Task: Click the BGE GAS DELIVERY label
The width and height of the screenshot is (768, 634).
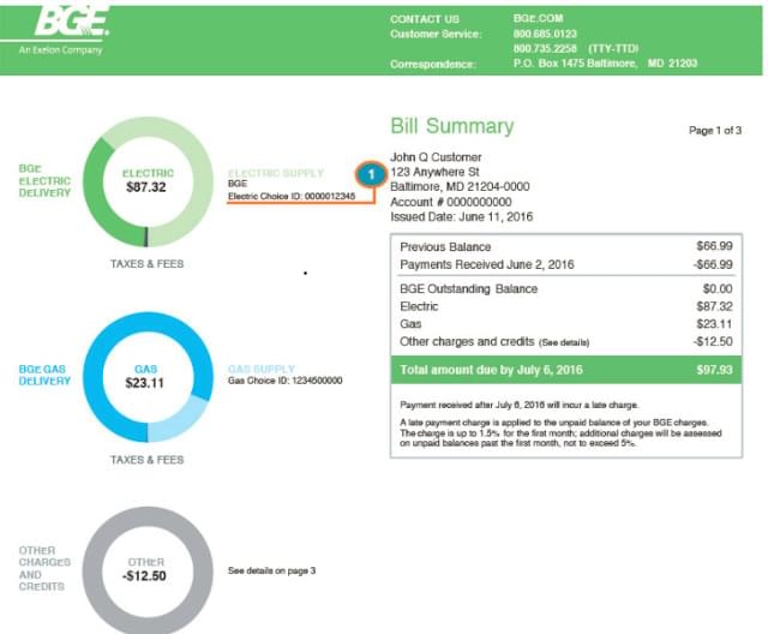Action: tap(45, 375)
